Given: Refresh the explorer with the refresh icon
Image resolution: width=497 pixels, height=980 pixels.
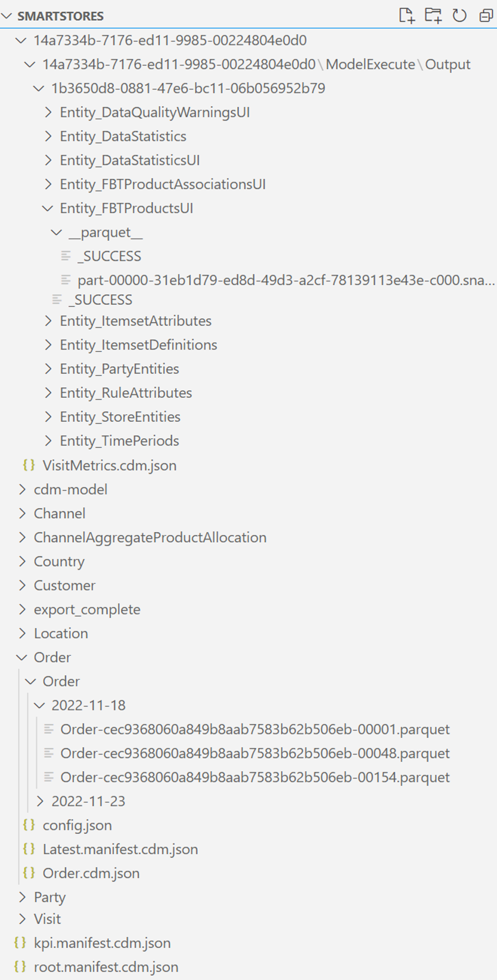Looking at the screenshot, I should tap(459, 16).
